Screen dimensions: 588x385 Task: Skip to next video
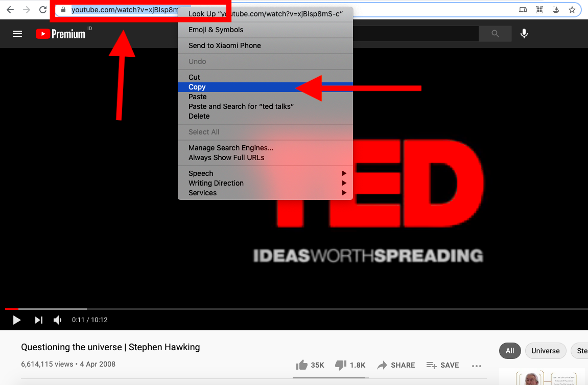(39, 320)
